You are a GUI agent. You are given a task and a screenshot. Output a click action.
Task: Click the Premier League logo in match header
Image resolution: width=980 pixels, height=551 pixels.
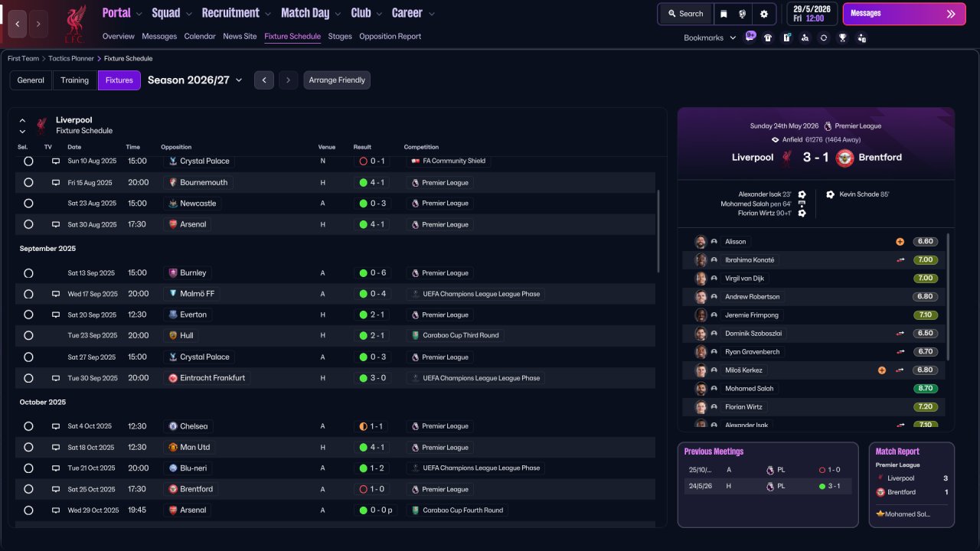click(828, 126)
